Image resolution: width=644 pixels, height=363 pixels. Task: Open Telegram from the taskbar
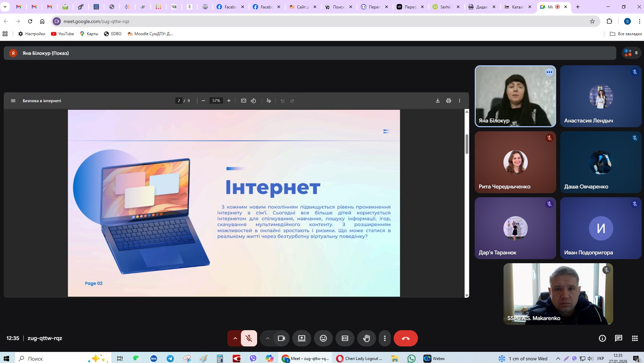170,359
